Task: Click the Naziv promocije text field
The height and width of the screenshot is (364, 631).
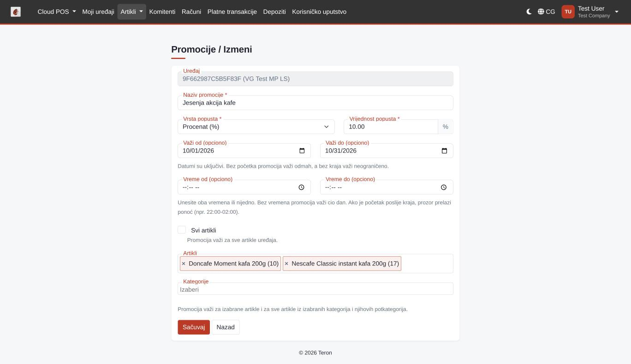Action: [x=315, y=103]
